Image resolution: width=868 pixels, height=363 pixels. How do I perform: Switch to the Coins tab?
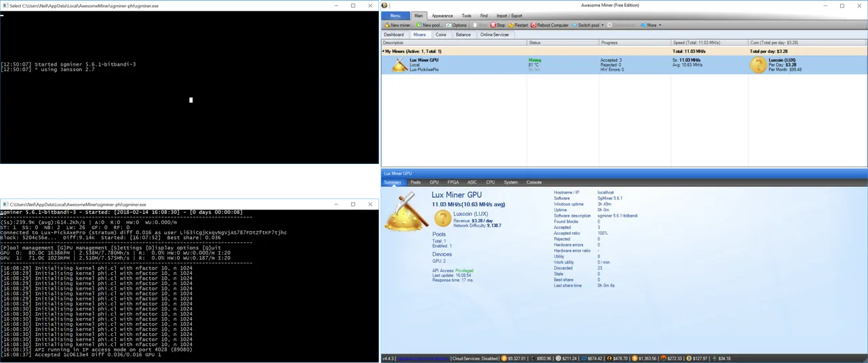pos(441,35)
